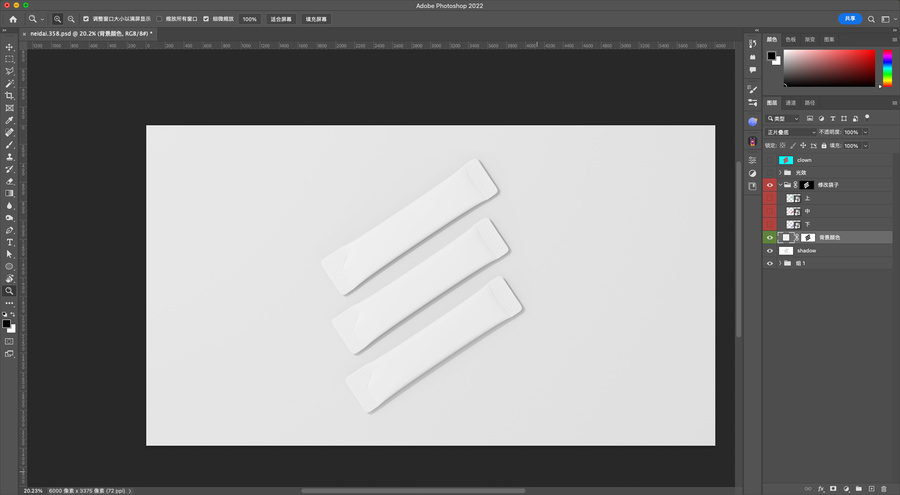Screen dimensions: 900x495
Task: Toggle resize windows to fit checkbox
Action: click(86, 19)
